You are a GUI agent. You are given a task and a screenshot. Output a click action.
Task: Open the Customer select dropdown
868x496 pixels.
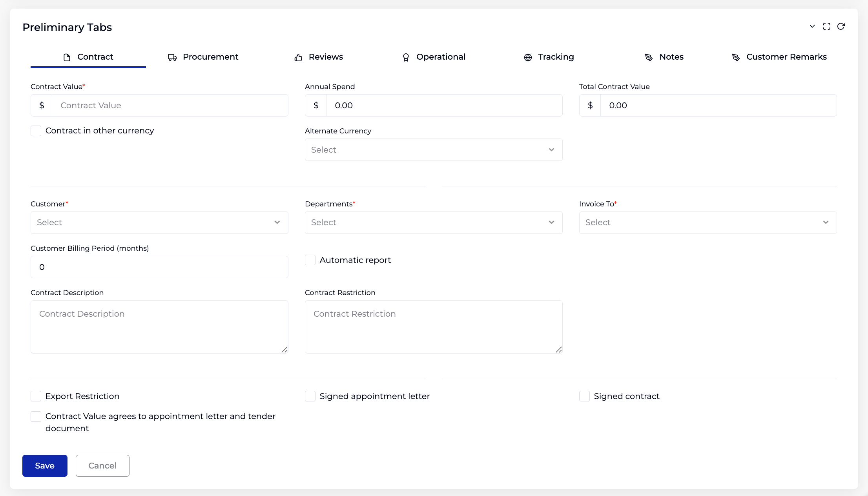[159, 222]
